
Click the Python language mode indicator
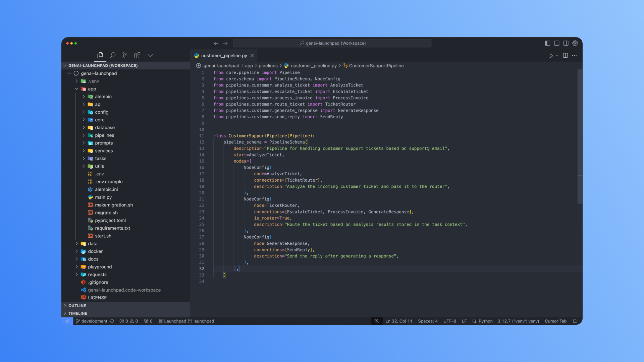click(485, 321)
